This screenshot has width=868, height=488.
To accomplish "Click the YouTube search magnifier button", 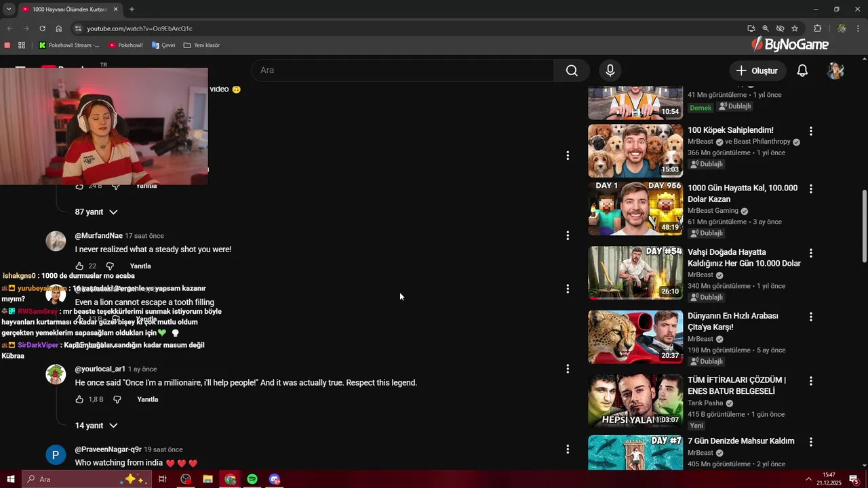I will click(572, 70).
